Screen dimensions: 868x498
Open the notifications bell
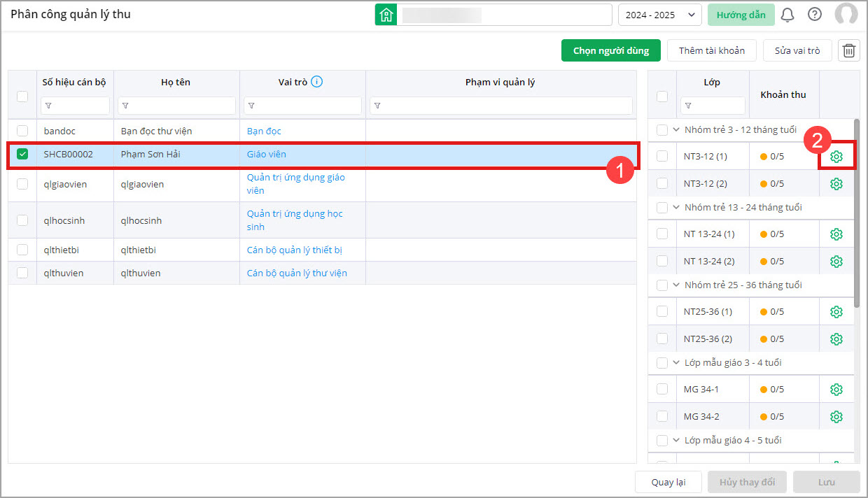787,15
